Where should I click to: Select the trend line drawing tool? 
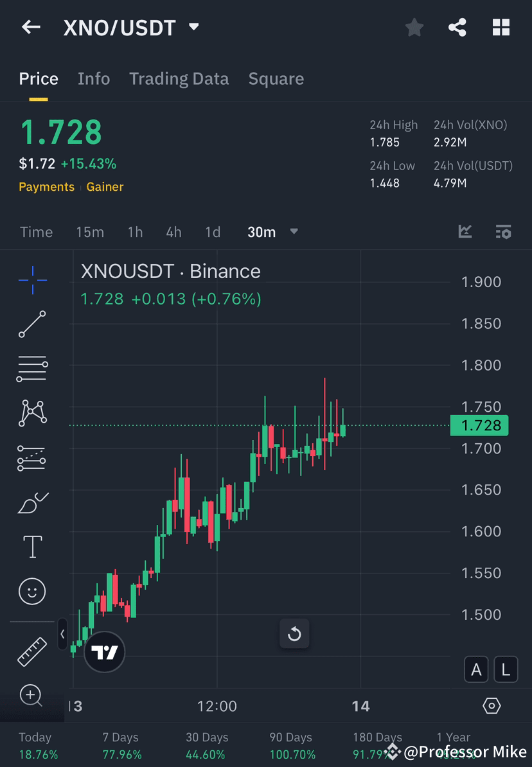32,324
